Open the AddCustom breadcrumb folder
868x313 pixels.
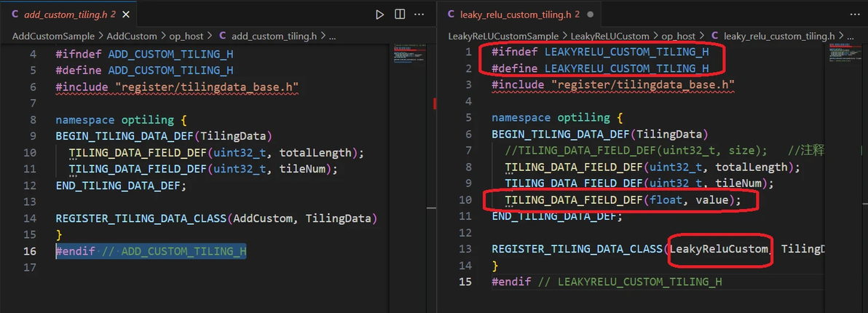pyautogui.click(x=132, y=36)
